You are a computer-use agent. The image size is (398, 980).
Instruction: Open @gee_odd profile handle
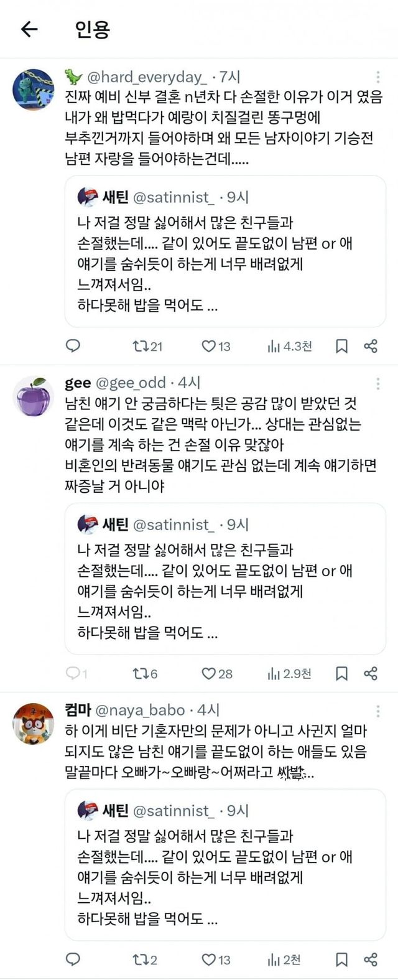[x=131, y=383]
